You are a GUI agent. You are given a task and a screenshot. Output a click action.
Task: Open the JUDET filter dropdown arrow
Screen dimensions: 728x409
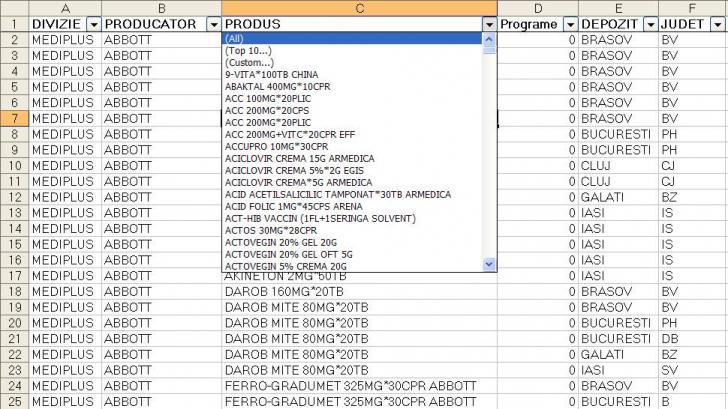tap(718, 24)
